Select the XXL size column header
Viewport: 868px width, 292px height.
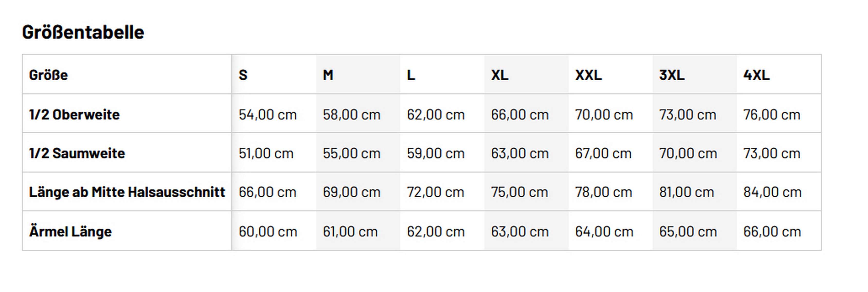(x=588, y=75)
